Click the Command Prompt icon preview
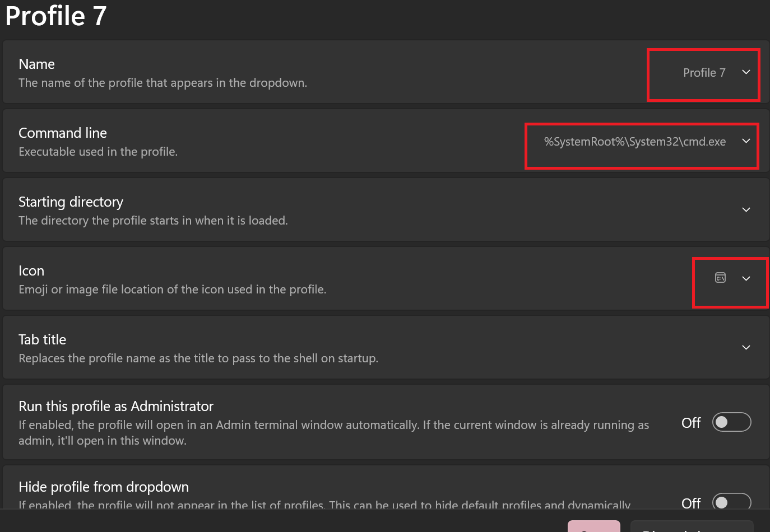The height and width of the screenshot is (532, 770). tap(720, 278)
